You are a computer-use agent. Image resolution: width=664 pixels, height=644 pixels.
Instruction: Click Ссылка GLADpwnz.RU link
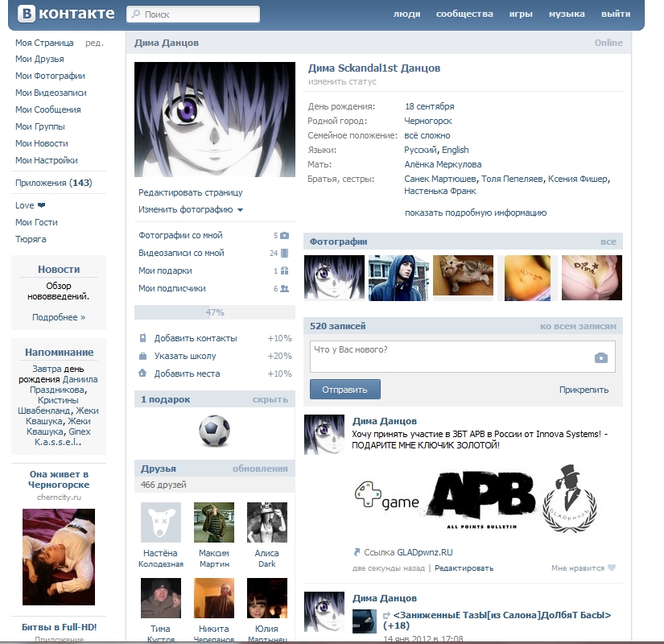pyautogui.click(x=408, y=552)
